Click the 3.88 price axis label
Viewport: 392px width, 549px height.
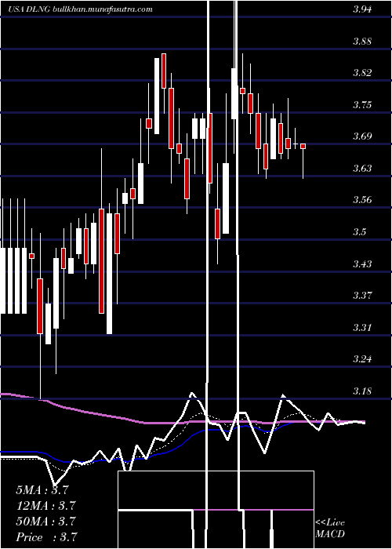[362, 42]
